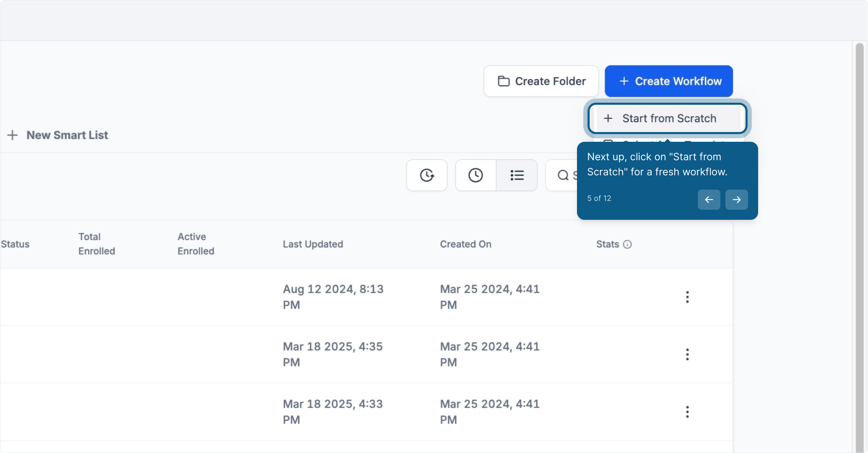Click the search magnifier field
The image size is (868, 453).
pyautogui.click(x=562, y=175)
